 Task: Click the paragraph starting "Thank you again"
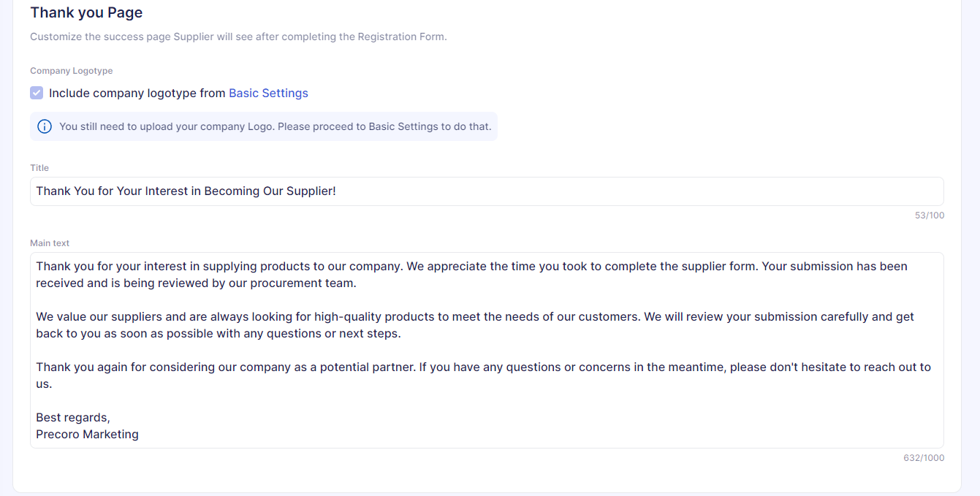point(483,375)
